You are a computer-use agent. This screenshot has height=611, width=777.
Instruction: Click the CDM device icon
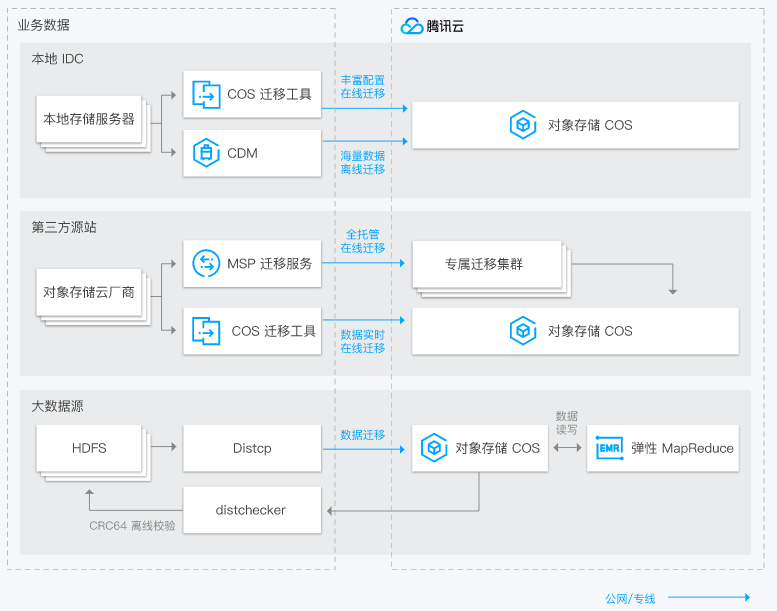coord(206,153)
